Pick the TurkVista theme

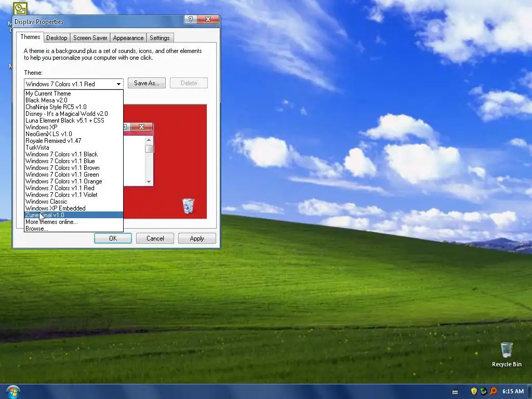74,148
